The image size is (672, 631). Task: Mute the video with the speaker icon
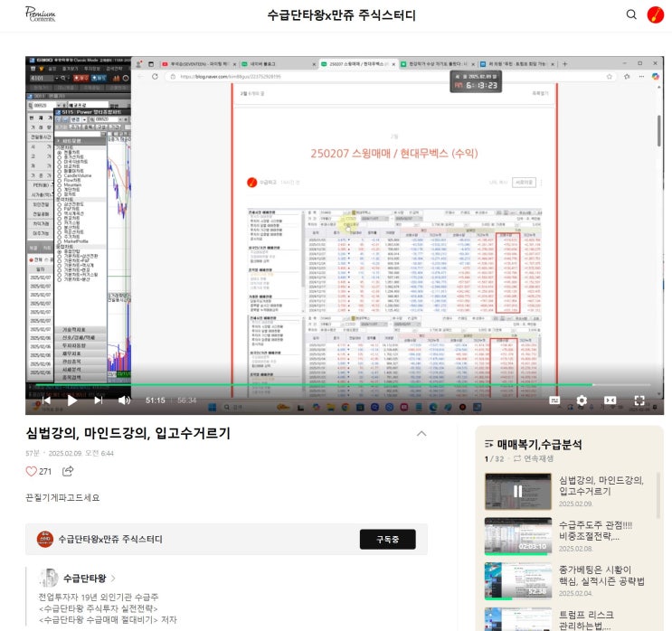click(124, 400)
